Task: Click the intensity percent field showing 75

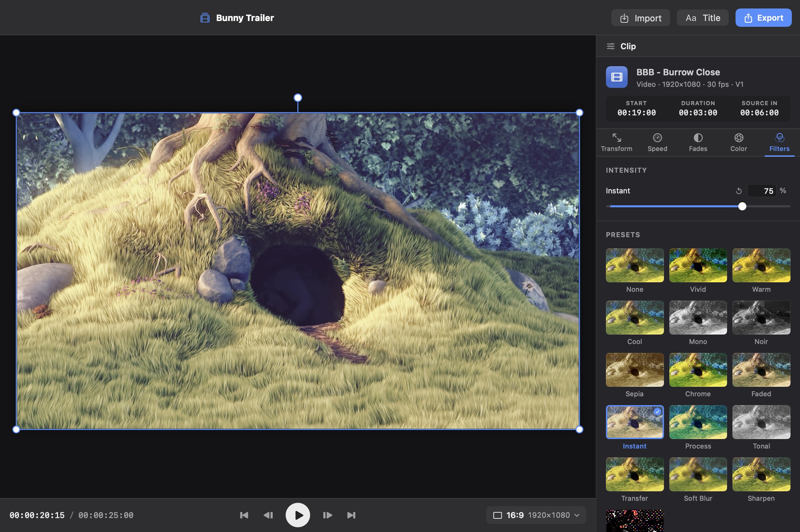Action: pyautogui.click(x=762, y=191)
